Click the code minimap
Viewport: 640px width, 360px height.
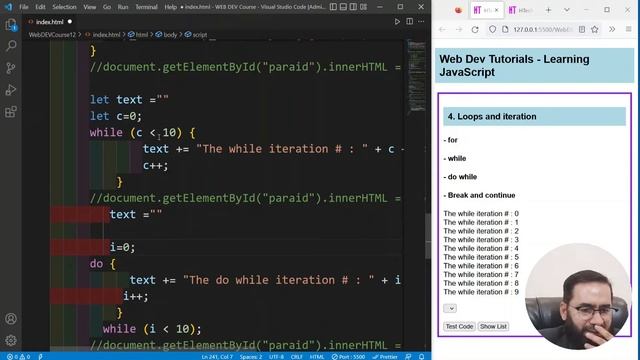click(416, 78)
